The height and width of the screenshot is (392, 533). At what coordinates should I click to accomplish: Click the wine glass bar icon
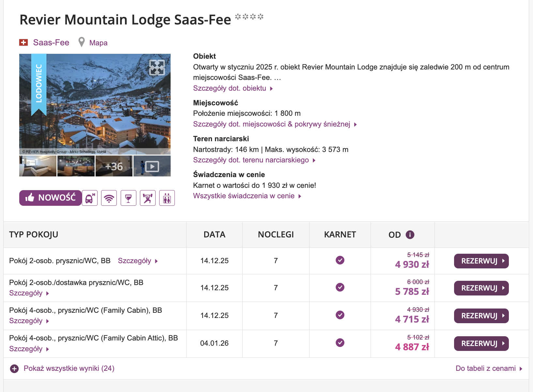[128, 198]
